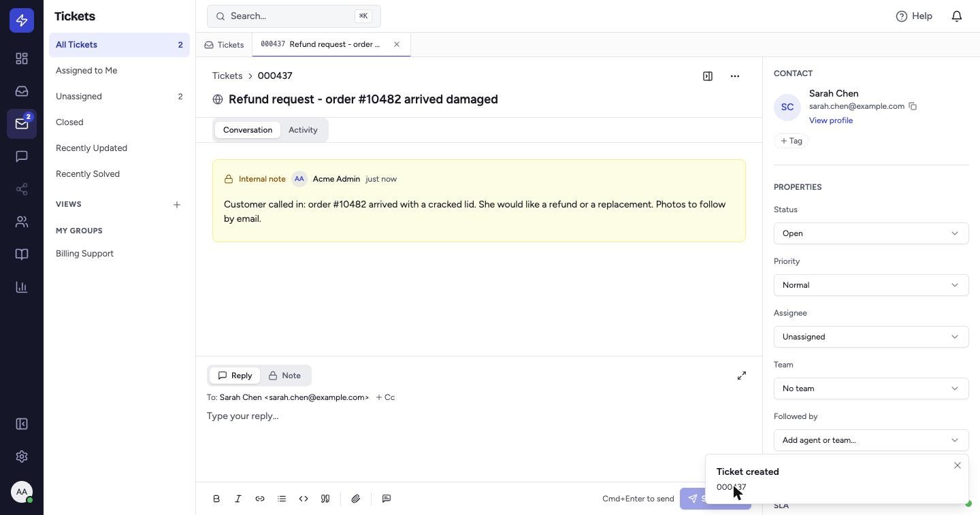The image size is (980, 515).
Task: Add a Cc recipient
Action: [385, 397]
